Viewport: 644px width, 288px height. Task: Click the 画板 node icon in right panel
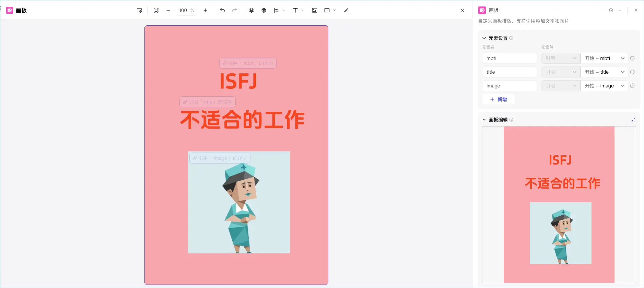pos(482,10)
